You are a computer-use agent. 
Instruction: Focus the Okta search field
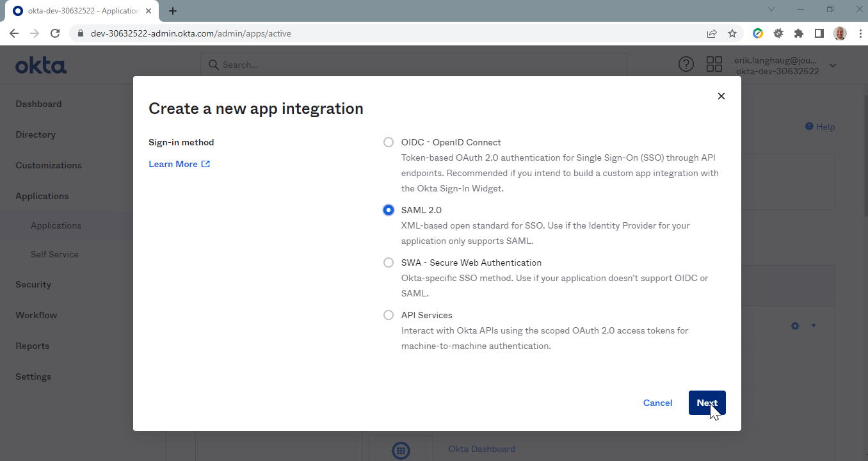414,65
